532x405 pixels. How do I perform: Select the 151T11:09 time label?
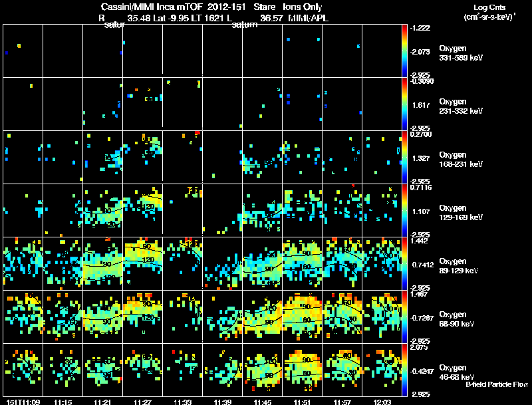[23, 402]
